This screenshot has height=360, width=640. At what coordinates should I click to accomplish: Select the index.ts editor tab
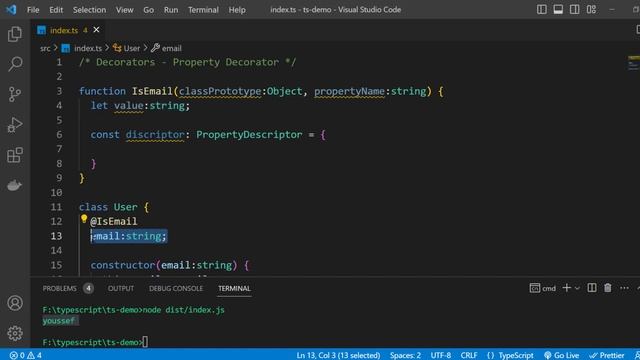pyautogui.click(x=63, y=30)
